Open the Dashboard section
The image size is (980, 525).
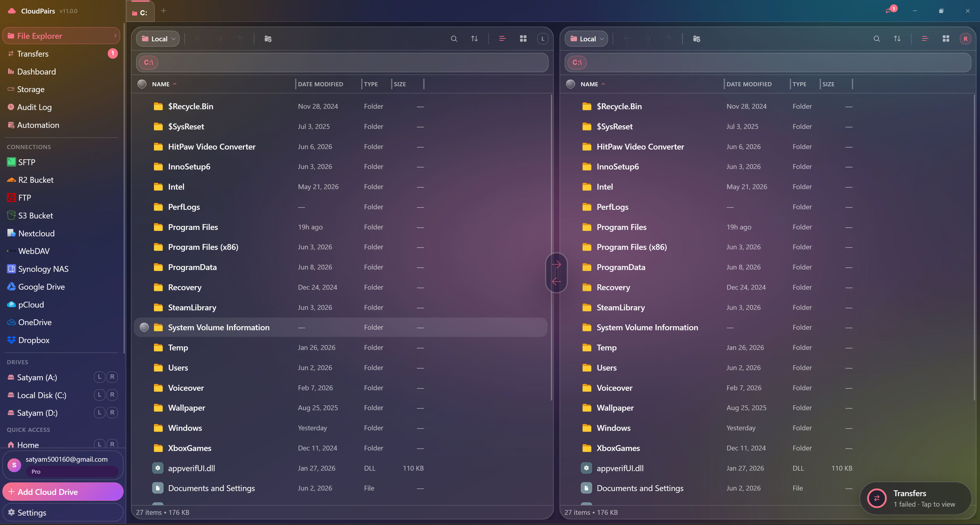click(x=61, y=71)
